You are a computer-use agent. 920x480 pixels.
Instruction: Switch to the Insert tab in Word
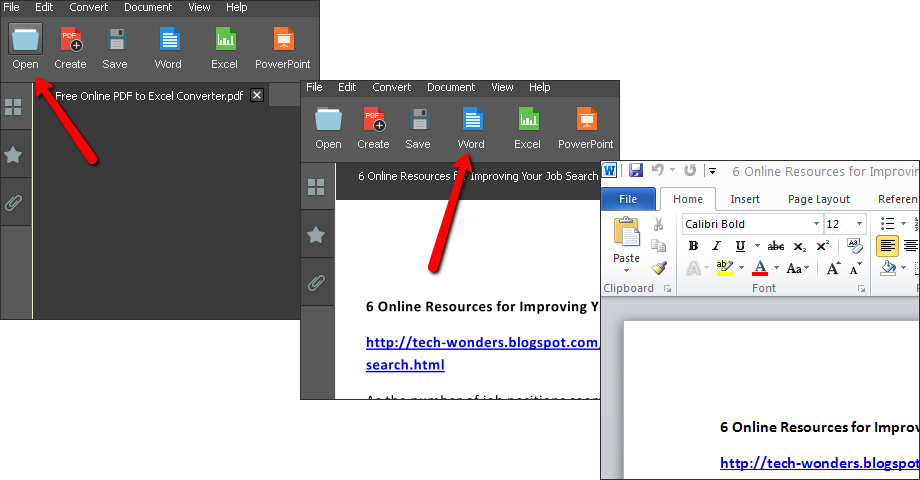point(745,199)
